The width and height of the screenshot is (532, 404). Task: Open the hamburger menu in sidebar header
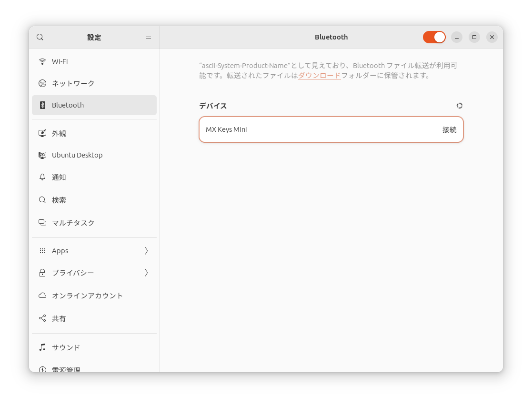click(x=149, y=37)
